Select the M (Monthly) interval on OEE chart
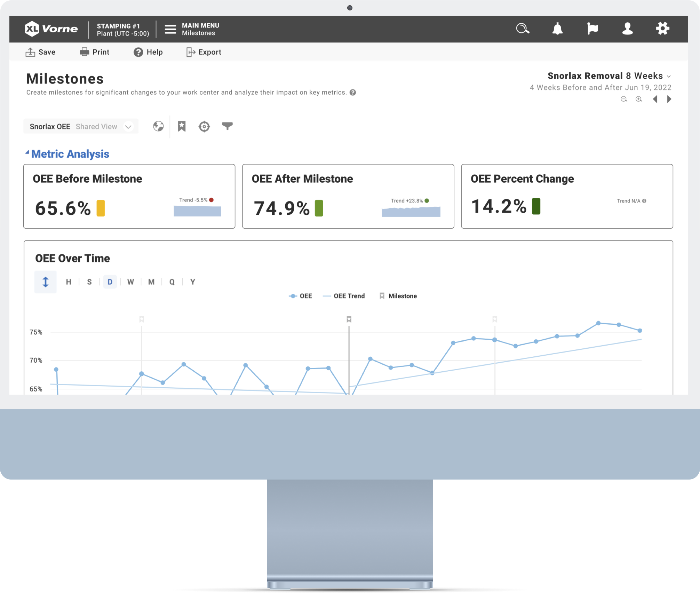Image resolution: width=700 pixels, height=593 pixels. tap(151, 282)
